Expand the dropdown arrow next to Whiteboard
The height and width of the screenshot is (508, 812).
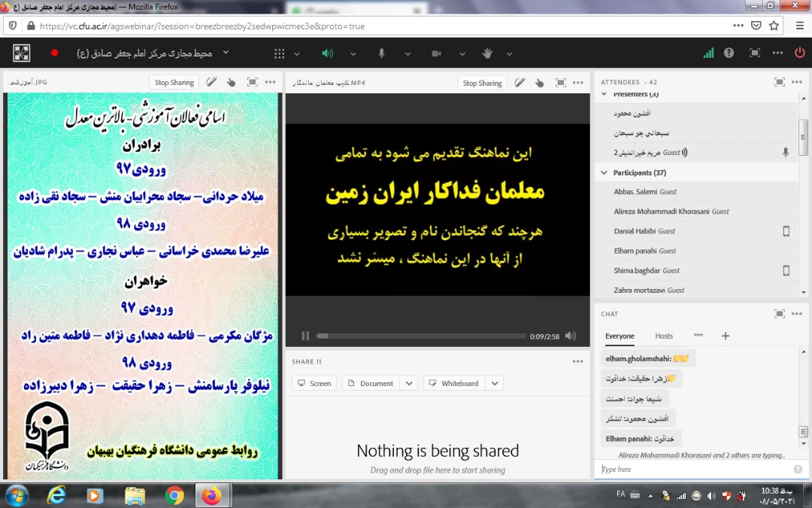(494, 383)
